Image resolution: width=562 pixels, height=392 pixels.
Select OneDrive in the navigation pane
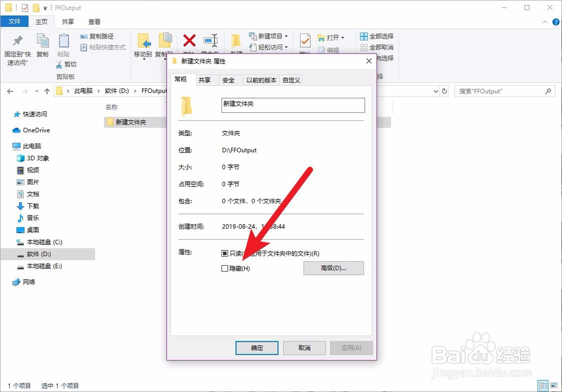[31, 130]
